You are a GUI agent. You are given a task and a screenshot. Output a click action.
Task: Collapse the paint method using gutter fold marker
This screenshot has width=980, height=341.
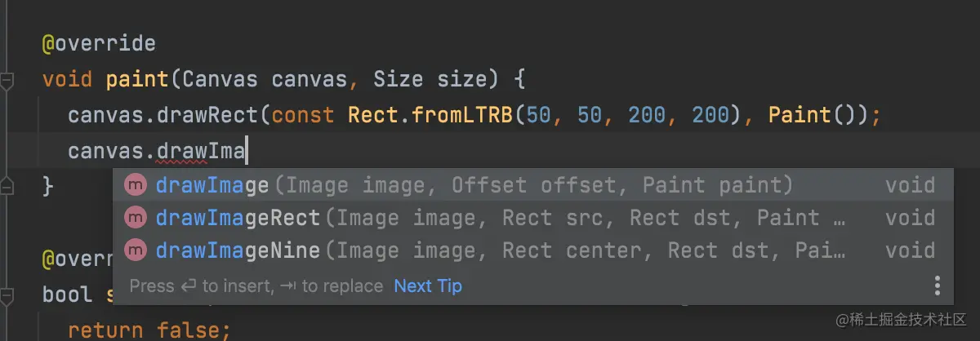coord(7,80)
